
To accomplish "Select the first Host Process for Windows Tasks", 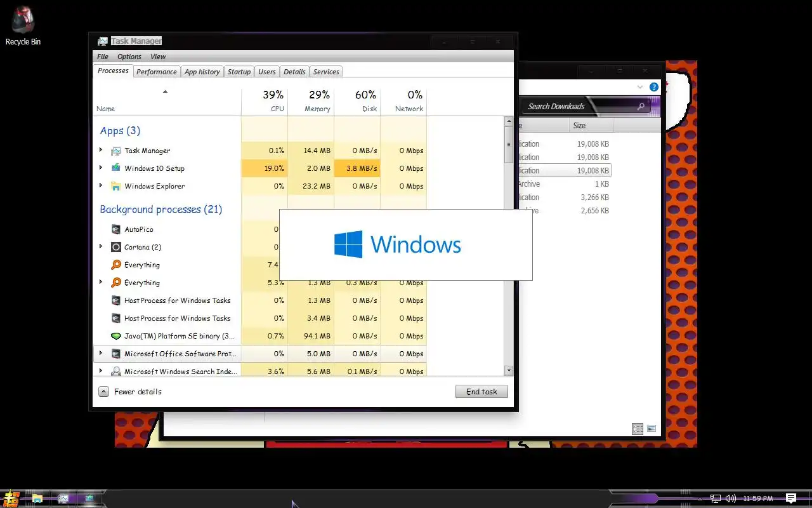I will click(178, 300).
